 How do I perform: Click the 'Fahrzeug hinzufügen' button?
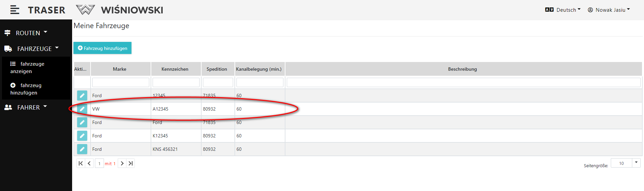103,48
